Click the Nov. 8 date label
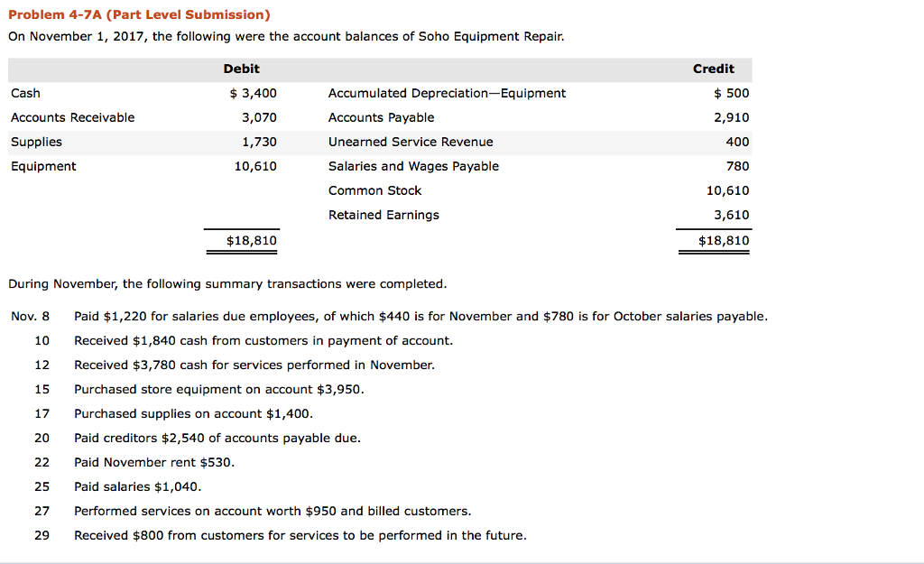 (x=30, y=317)
